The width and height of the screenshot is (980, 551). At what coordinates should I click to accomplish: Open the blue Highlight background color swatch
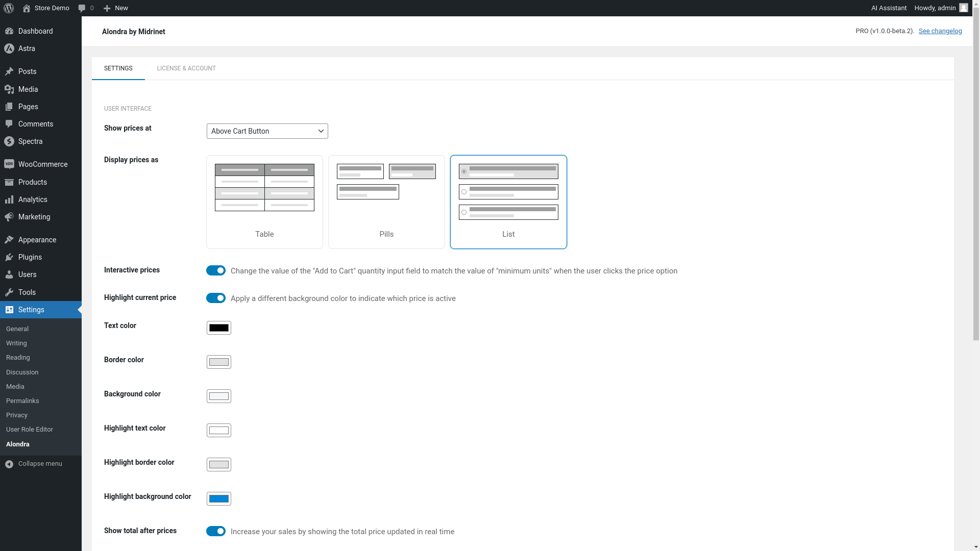point(219,499)
